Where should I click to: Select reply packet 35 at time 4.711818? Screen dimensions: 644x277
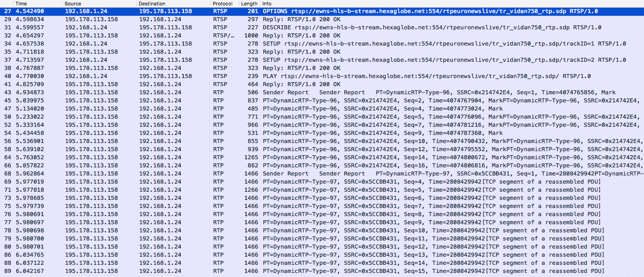[322, 52]
